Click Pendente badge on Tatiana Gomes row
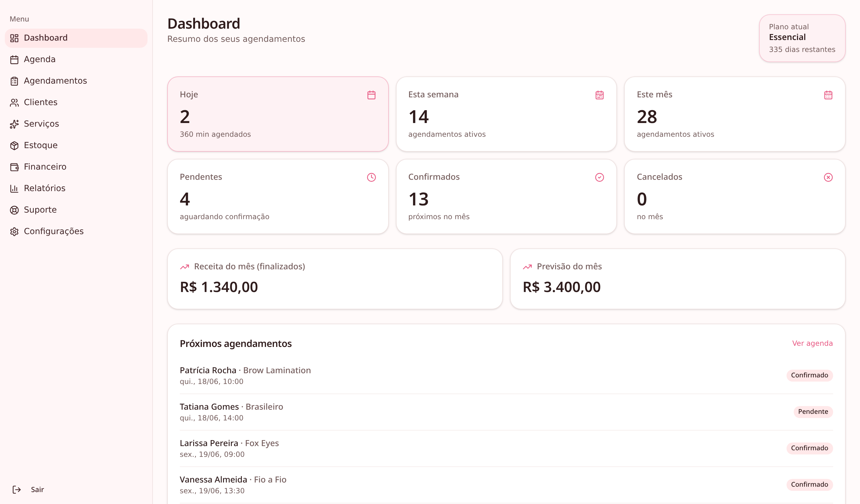The height and width of the screenshot is (504, 860). [813, 412]
